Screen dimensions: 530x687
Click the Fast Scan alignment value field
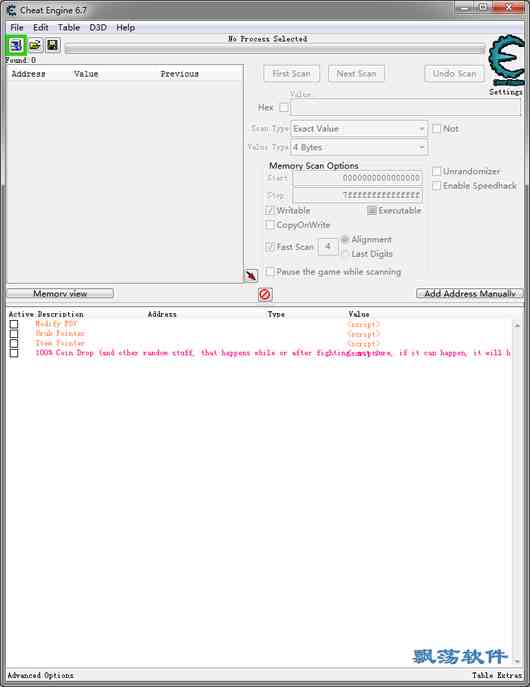(328, 247)
